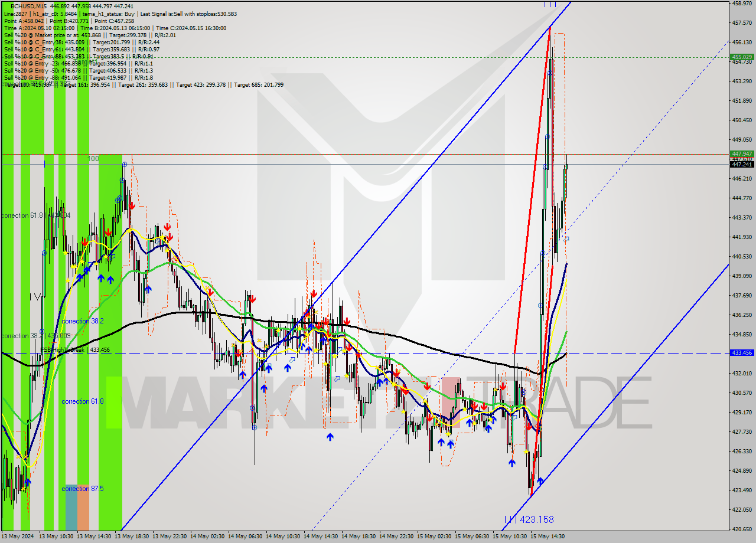756x543 pixels.
Task: Click the 'Sell %10 @ C_Entry38: 435.009' line
Action: pyautogui.click(x=45, y=42)
